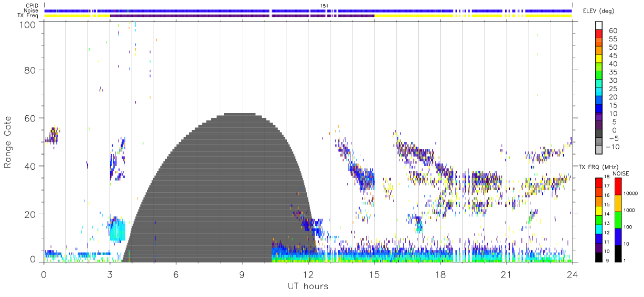Select the red 17-18 MHz TX FRQ swatch
644x297 pixels.
pyautogui.click(x=599, y=182)
